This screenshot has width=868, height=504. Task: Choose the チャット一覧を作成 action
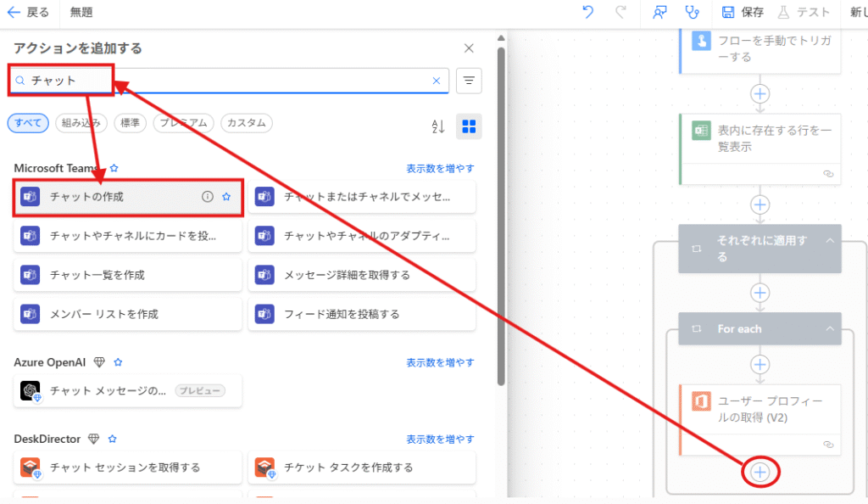click(x=128, y=275)
